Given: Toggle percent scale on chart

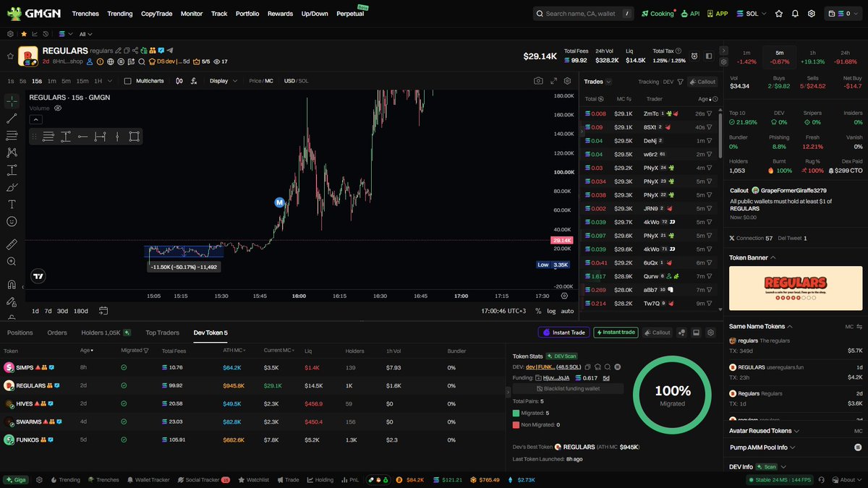Looking at the screenshot, I should pyautogui.click(x=538, y=311).
